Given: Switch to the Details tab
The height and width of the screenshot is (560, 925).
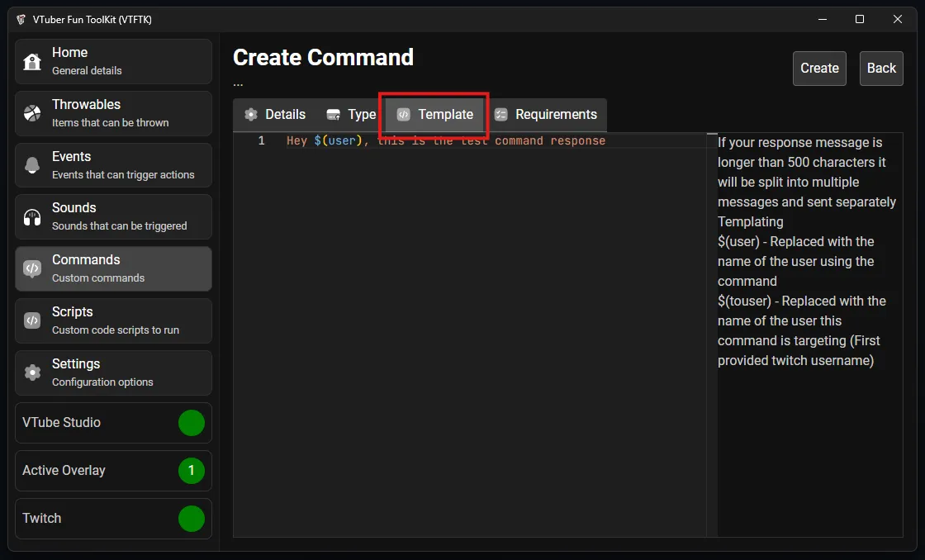Looking at the screenshot, I should click(x=275, y=115).
